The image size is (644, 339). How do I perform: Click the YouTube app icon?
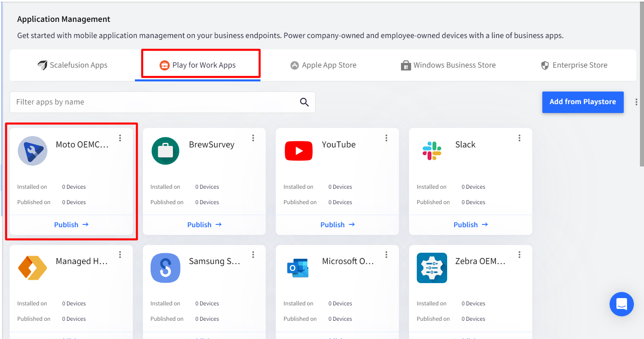[x=299, y=151]
